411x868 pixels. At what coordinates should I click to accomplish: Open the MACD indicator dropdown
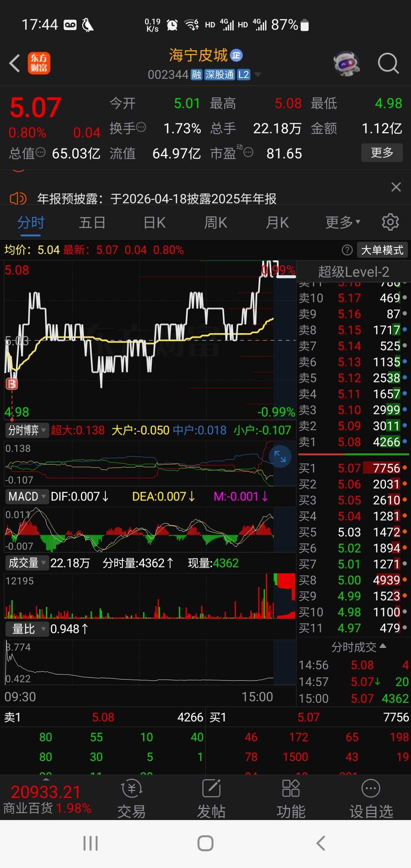click(x=27, y=497)
